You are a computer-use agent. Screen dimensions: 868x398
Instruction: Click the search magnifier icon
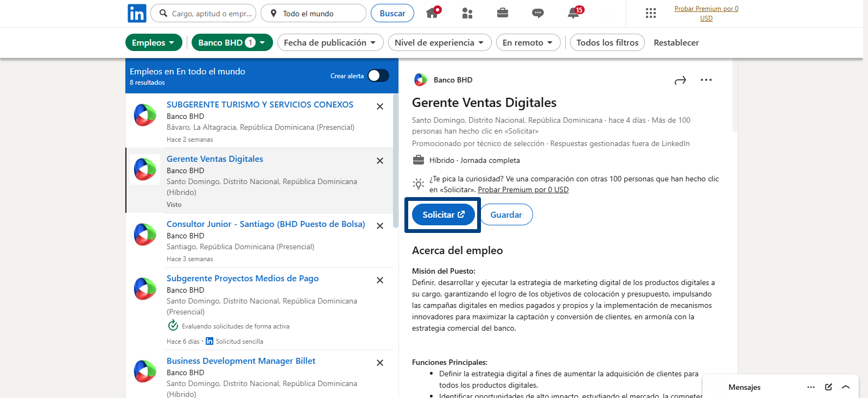click(163, 13)
